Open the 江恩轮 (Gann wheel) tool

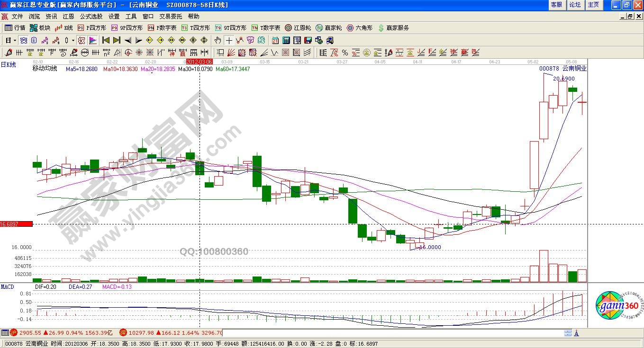pyautogui.click(x=298, y=28)
